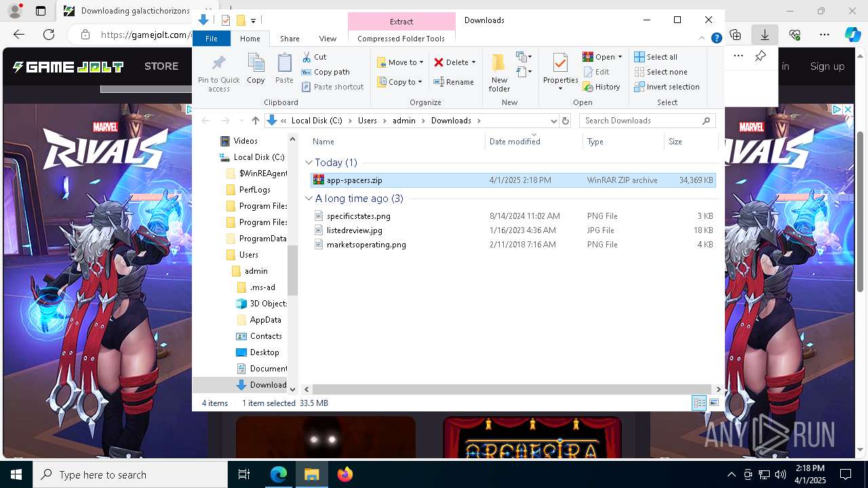The width and height of the screenshot is (868, 488).
Task: Click Game Jolt logo in the browser
Action: point(68,66)
